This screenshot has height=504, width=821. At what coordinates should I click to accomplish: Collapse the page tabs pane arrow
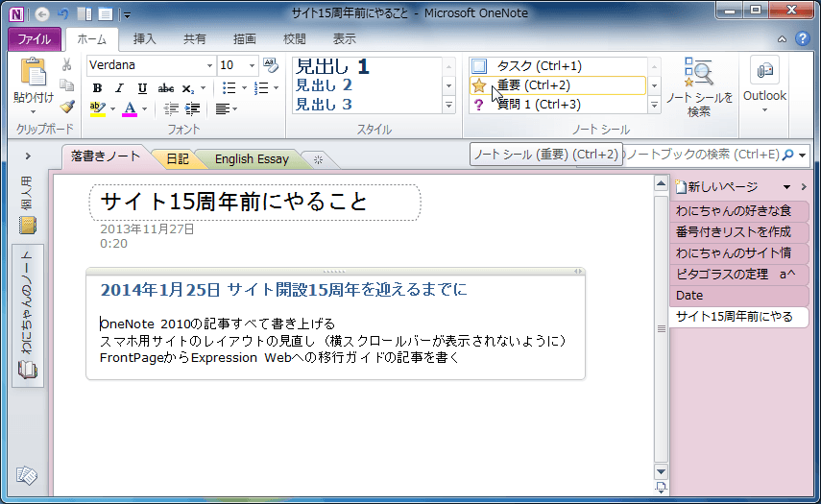point(804,187)
